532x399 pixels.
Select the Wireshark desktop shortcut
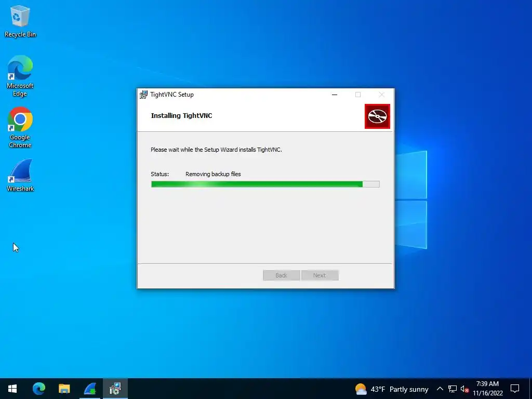pos(20,175)
